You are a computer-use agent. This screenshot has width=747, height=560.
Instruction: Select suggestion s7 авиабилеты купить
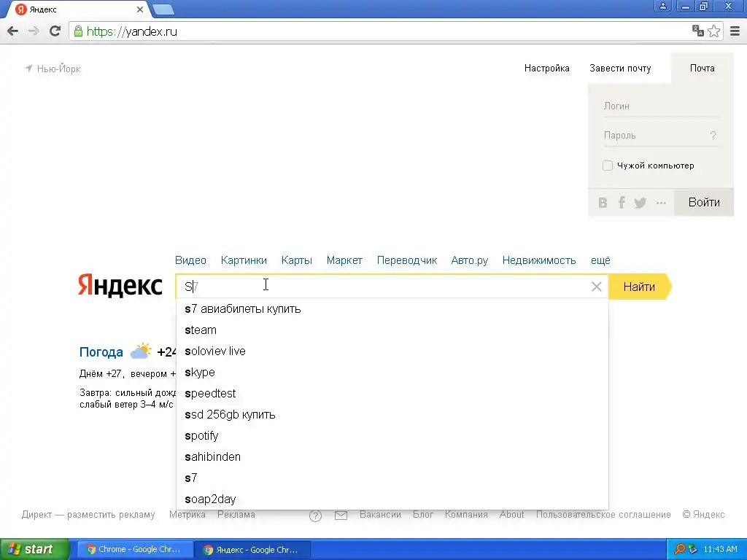point(392,309)
